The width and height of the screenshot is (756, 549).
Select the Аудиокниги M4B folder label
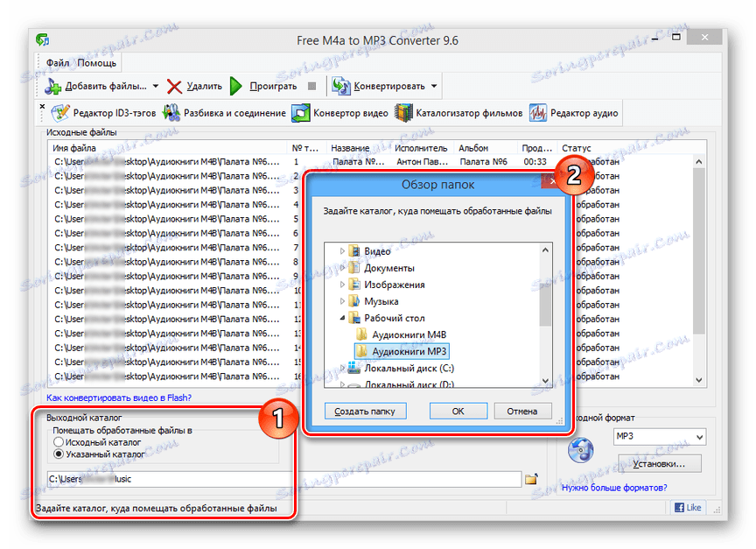click(409, 334)
